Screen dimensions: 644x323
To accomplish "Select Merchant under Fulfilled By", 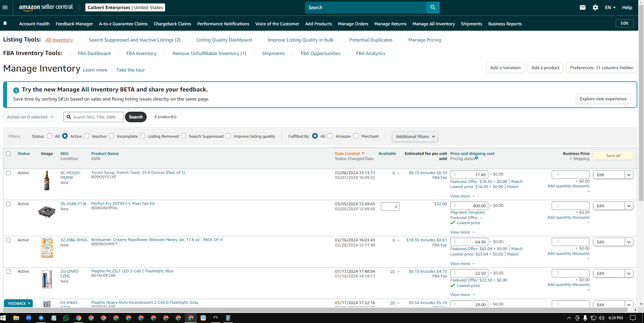I will pyautogui.click(x=356, y=136).
